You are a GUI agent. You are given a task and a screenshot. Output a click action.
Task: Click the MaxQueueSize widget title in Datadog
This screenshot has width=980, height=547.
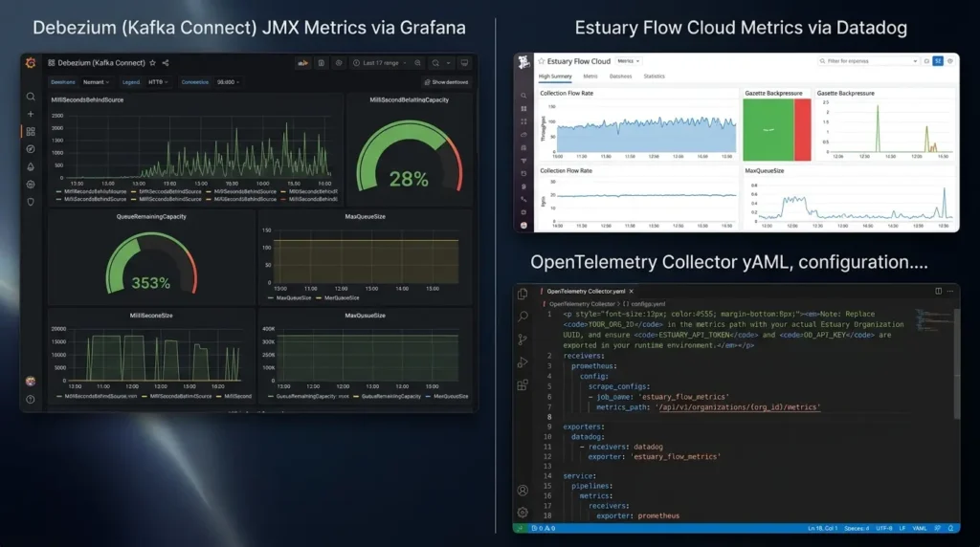[765, 170]
